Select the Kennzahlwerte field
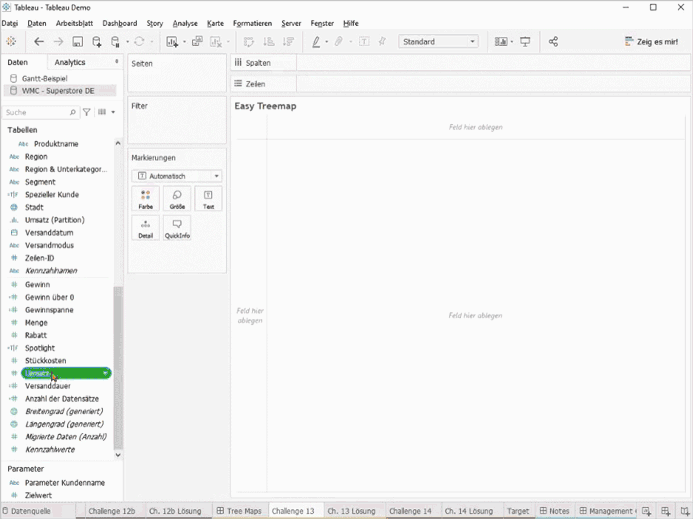 50,450
